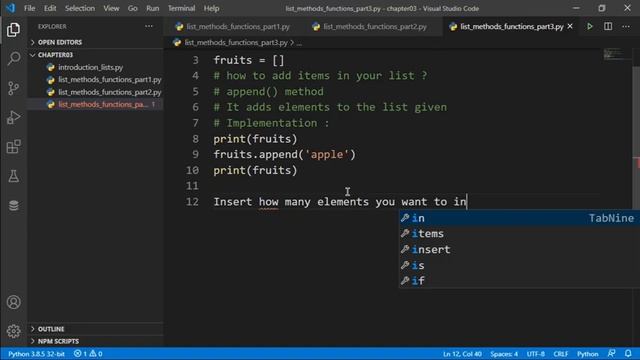Screen dimensions: 640x360
Task: Change Spaces: 4 indentation setting
Action: point(504,354)
